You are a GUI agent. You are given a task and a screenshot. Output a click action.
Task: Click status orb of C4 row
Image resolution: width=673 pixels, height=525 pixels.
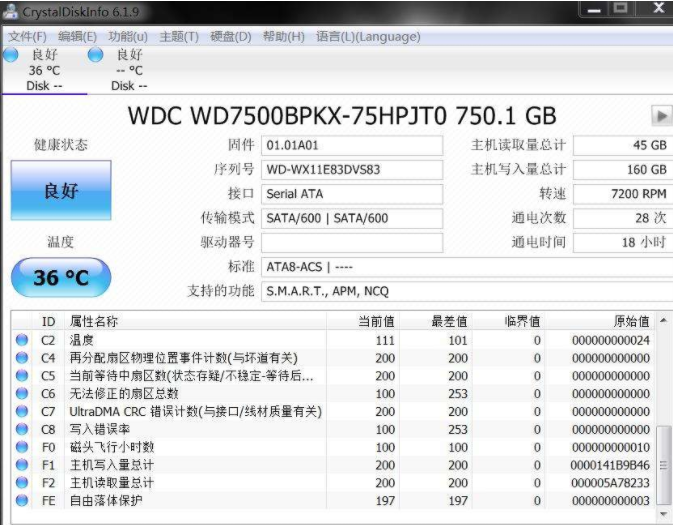click(22, 358)
